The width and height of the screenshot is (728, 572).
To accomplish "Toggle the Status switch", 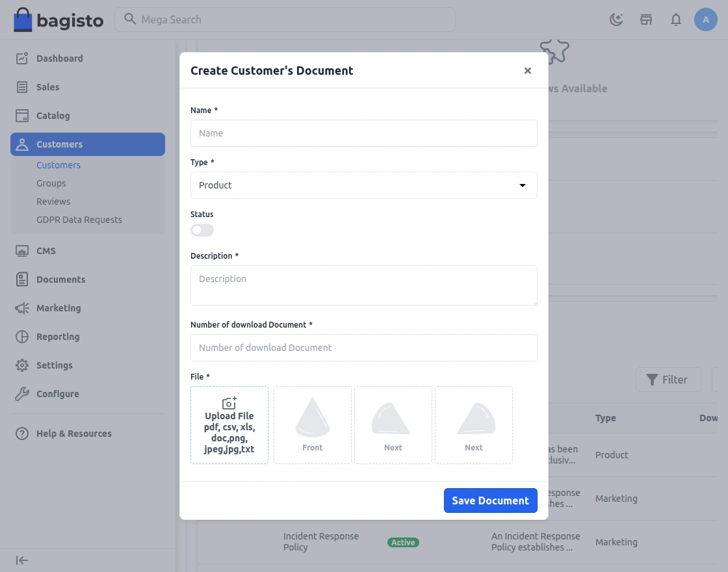I will click(x=202, y=230).
